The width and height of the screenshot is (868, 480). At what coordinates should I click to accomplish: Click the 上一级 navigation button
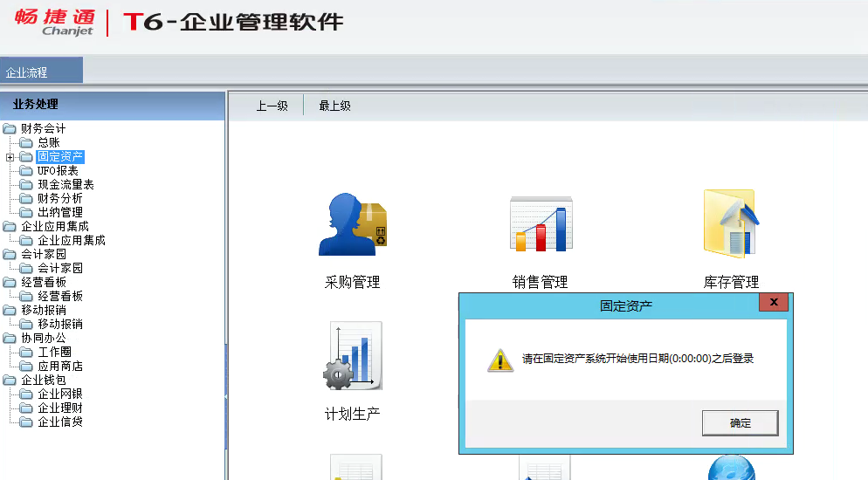[x=272, y=106]
